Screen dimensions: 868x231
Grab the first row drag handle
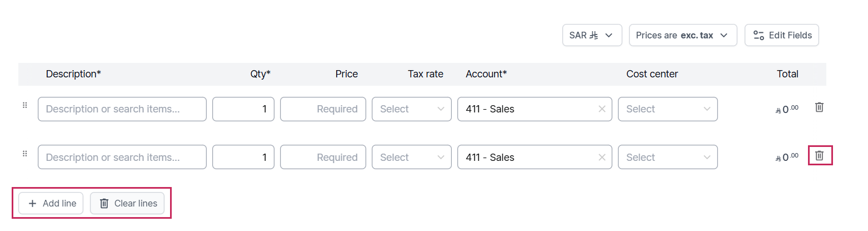[x=24, y=105]
